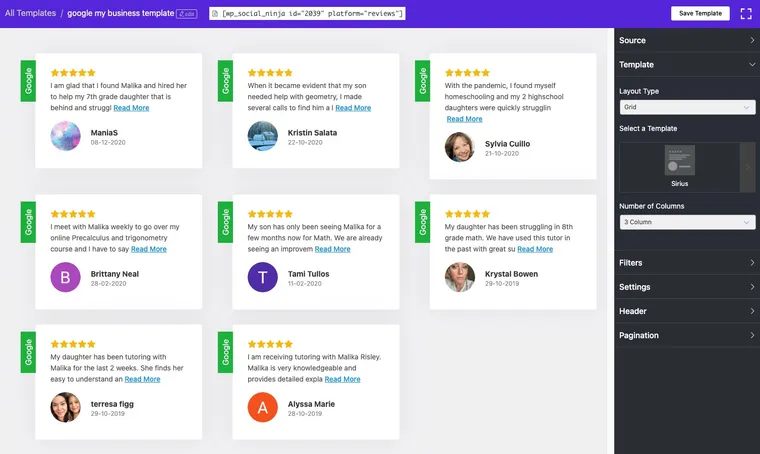Expand the Settings section
This screenshot has width=760, height=454.
(687, 287)
